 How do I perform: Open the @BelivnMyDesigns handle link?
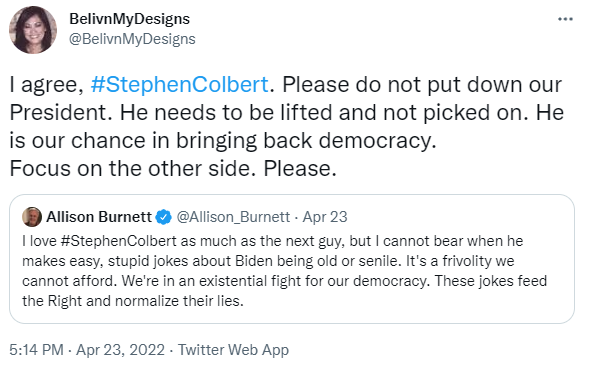coord(132,39)
